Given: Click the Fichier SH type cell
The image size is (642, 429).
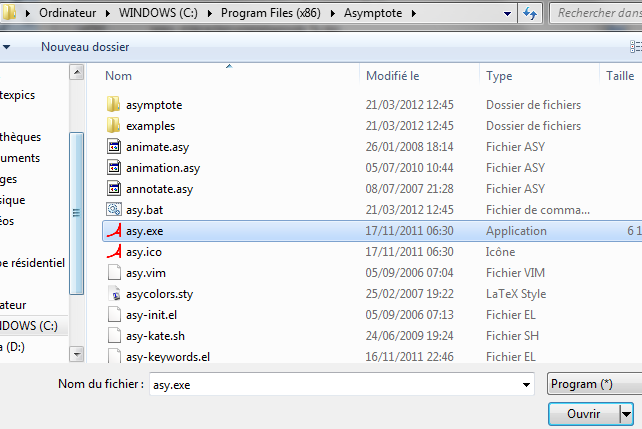Looking at the screenshot, I should [512, 336].
